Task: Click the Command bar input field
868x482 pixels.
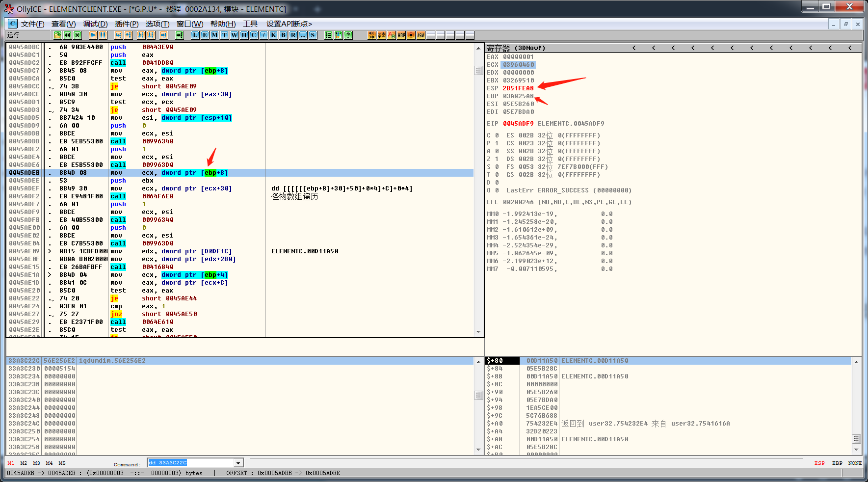Action: point(191,463)
